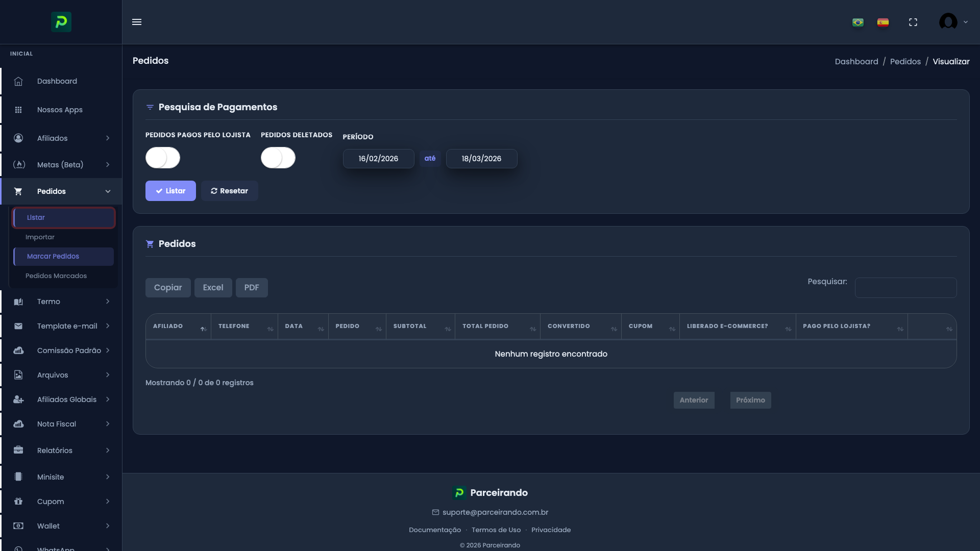This screenshot has width=980, height=551.
Task: Click the Pesquisar search field
Action: click(x=905, y=288)
